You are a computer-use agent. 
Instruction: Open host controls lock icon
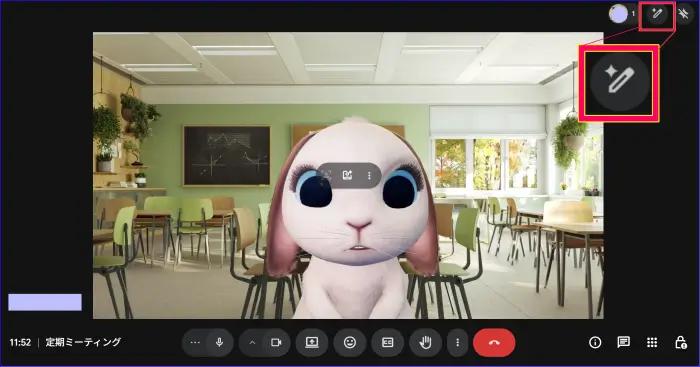click(681, 342)
